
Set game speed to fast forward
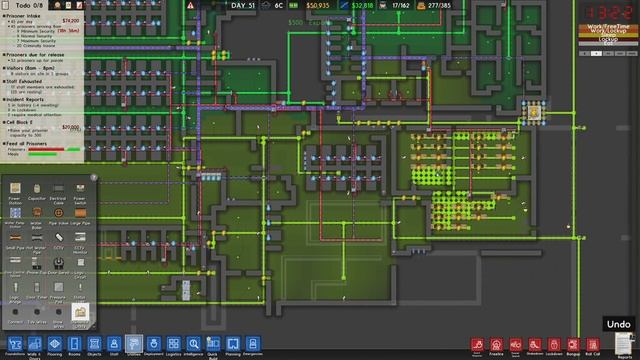608,53
